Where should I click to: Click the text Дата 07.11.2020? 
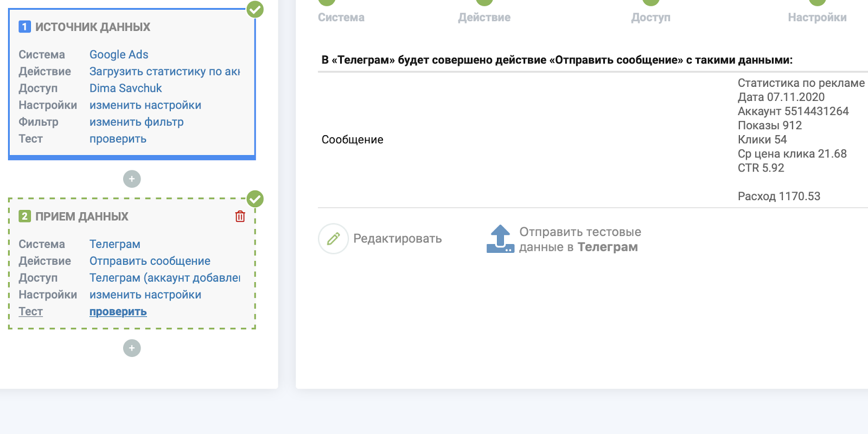pos(781,97)
